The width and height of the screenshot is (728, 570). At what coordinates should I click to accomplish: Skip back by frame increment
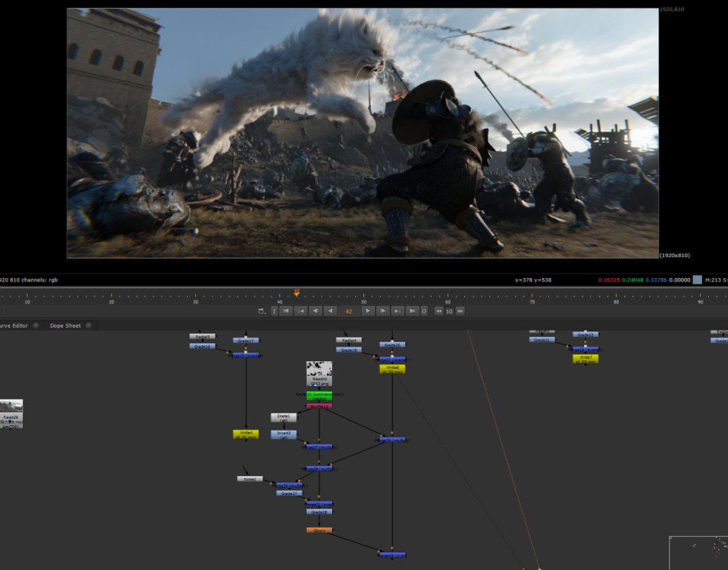click(439, 311)
